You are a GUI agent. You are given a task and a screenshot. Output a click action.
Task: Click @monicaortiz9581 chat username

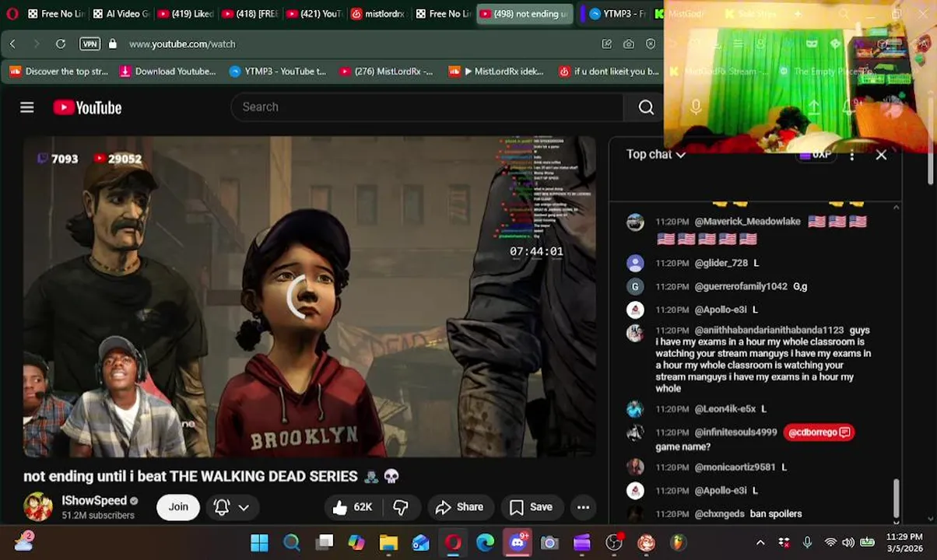[x=735, y=467]
